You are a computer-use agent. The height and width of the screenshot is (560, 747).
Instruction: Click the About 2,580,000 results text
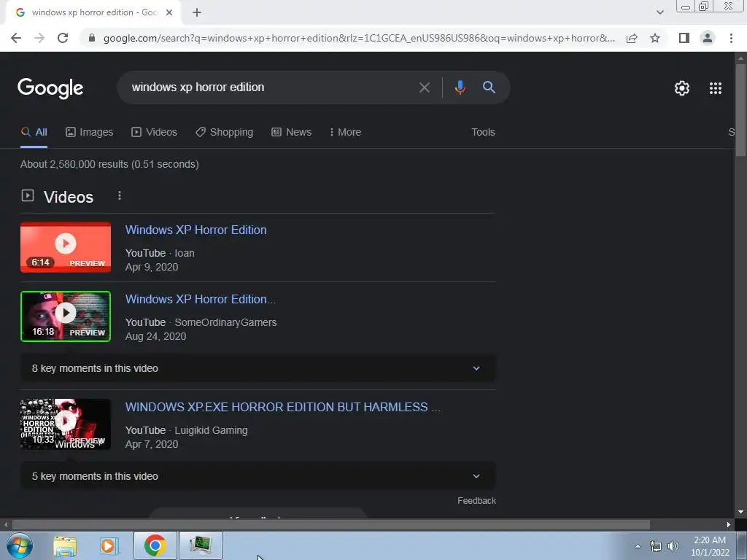(109, 164)
